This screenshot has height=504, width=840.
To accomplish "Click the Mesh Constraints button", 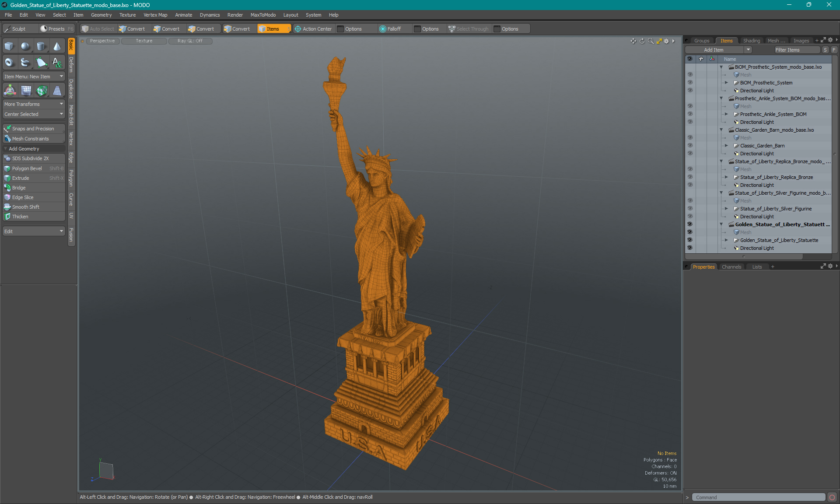I will point(34,139).
